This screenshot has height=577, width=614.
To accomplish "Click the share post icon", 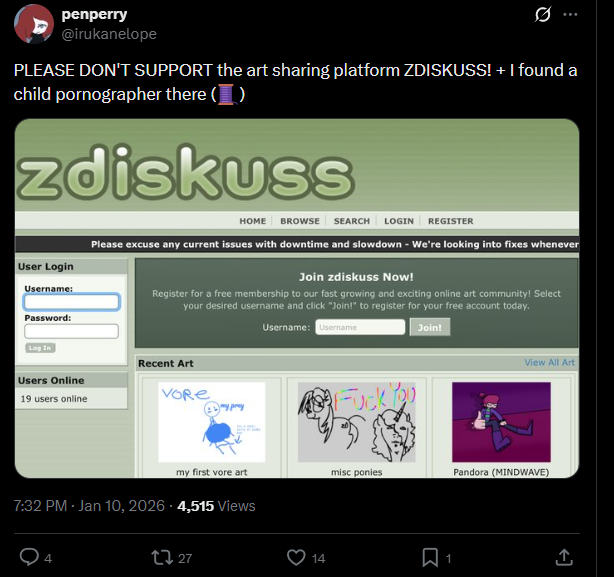I will click(564, 557).
